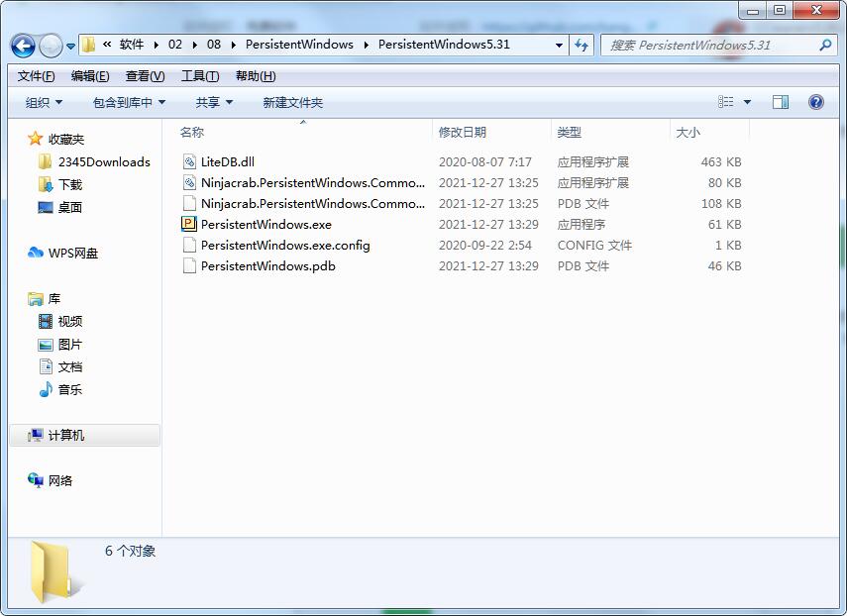Select PersistentWindows.pdb file name
Screen dimensions: 847x616
point(267,266)
